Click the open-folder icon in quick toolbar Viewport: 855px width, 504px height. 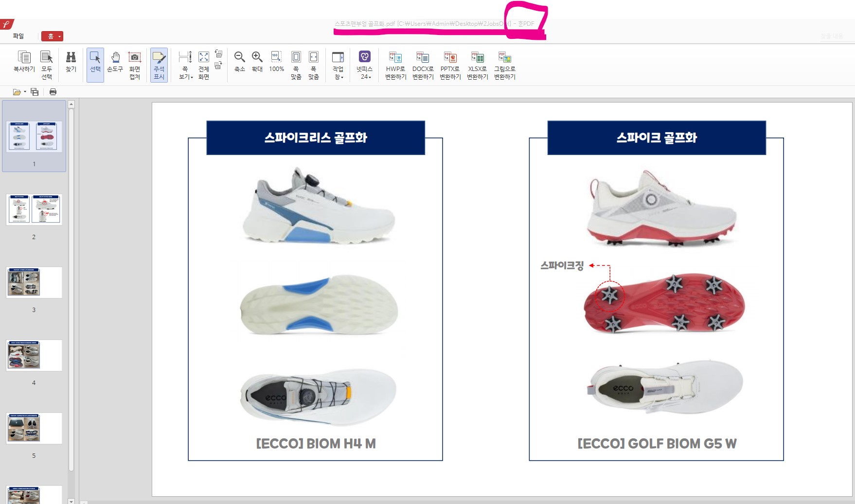pos(17,92)
